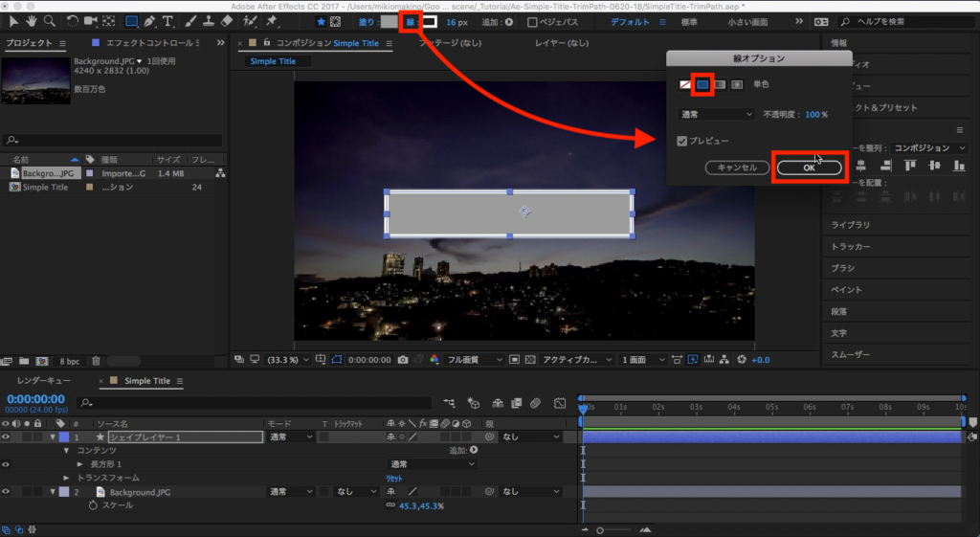Select the Type tool

point(168,21)
